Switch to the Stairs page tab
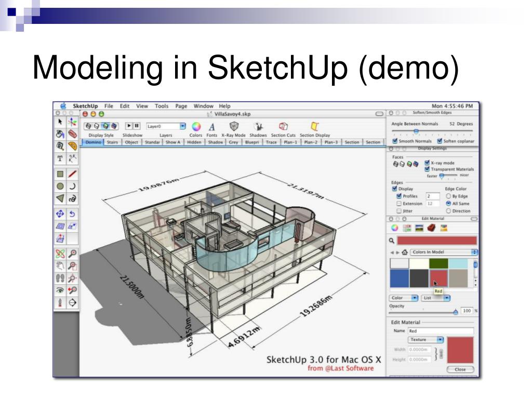Screen dimensions: 532x399 click(x=112, y=142)
